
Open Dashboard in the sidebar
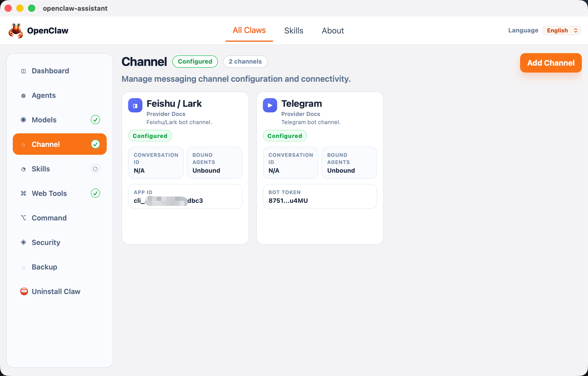click(60, 71)
